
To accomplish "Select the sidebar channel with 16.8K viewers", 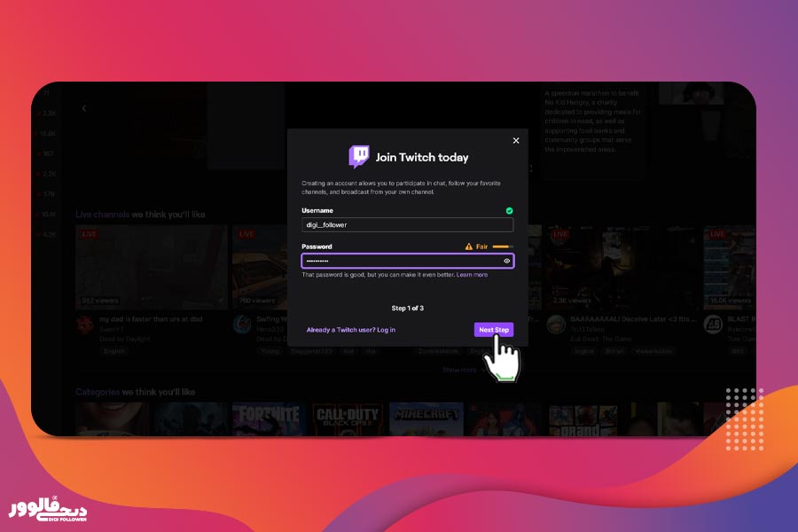I will [x=47, y=133].
